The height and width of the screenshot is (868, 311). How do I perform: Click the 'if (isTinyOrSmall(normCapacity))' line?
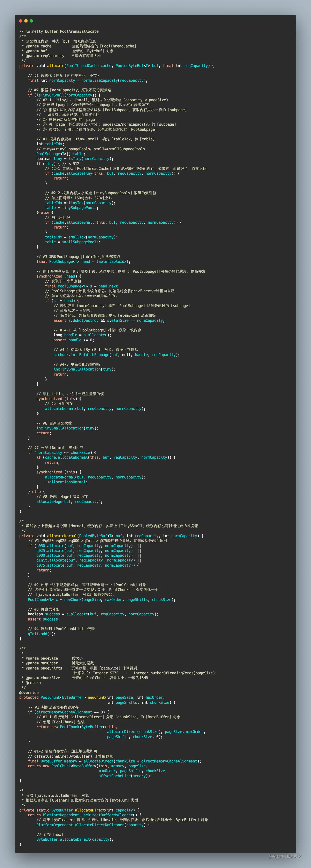pyautogui.click(x=64, y=95)
